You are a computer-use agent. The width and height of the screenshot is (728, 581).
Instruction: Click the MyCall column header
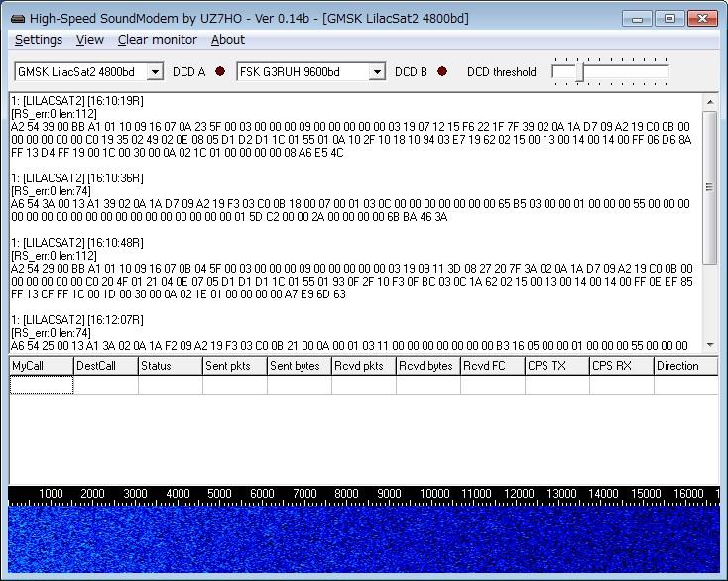(42, 366)
